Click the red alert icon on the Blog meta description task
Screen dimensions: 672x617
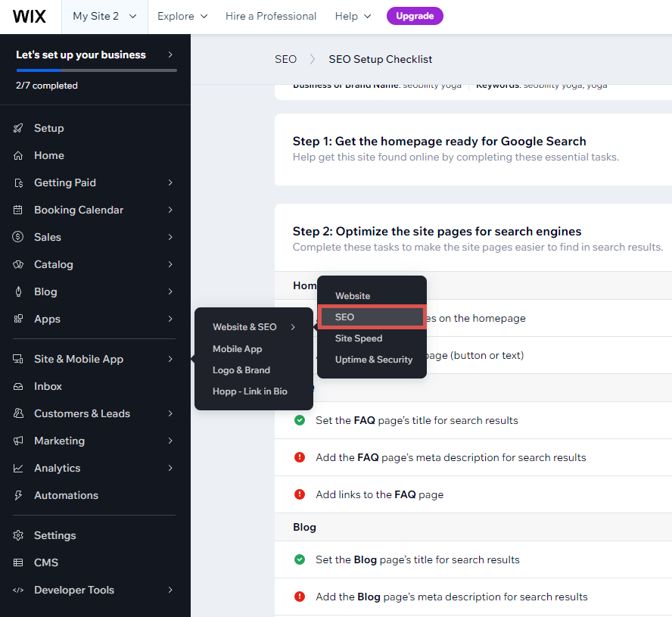(299, 597)
